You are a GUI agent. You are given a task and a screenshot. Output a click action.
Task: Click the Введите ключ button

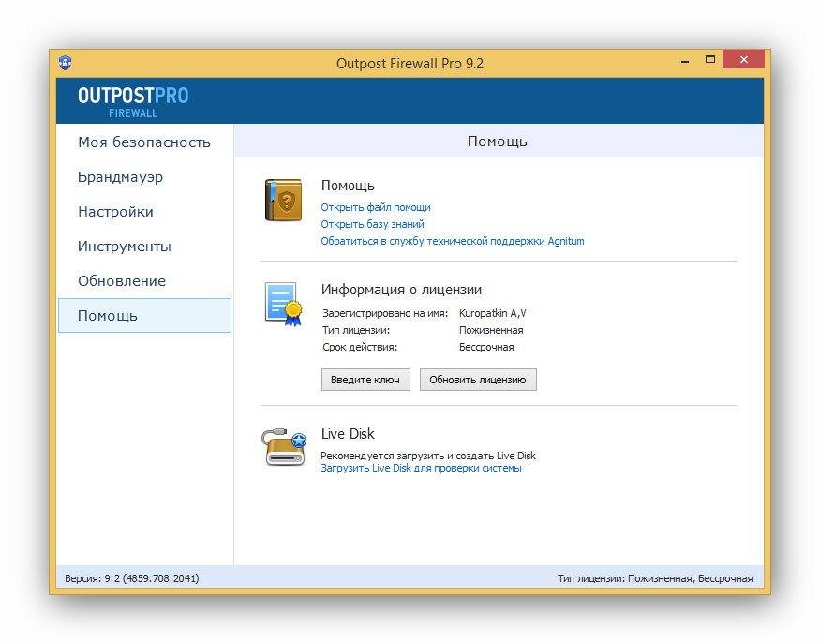(365, 380)
